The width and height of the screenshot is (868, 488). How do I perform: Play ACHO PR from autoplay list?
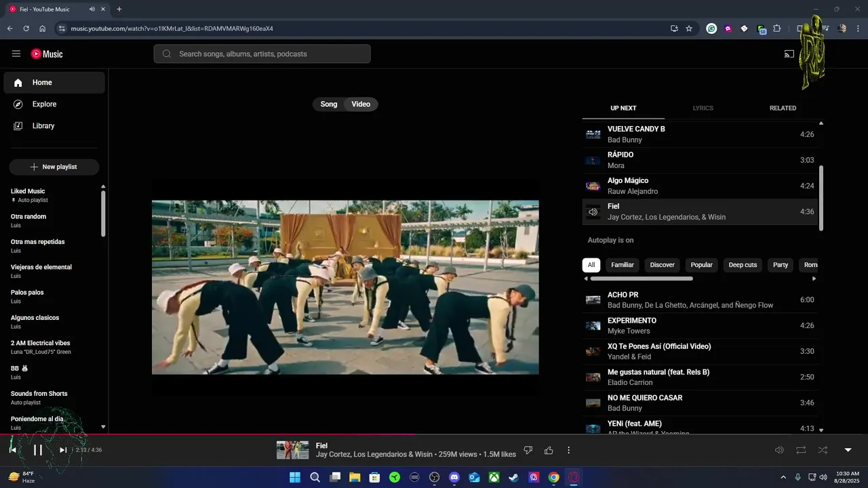[x=700, y=300]
